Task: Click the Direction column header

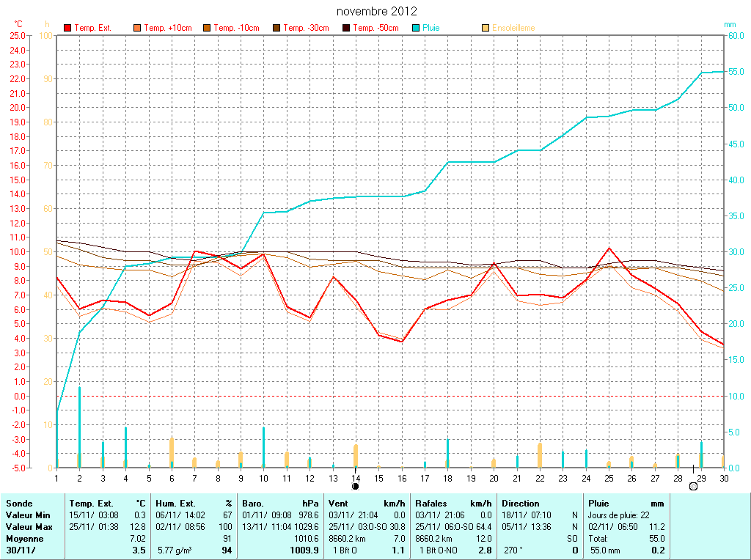Action: (521, 504)
